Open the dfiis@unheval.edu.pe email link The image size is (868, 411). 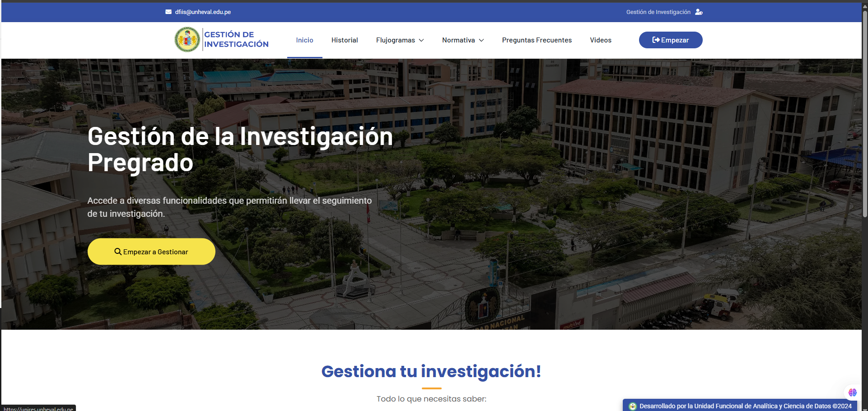[x=203, y=12]
